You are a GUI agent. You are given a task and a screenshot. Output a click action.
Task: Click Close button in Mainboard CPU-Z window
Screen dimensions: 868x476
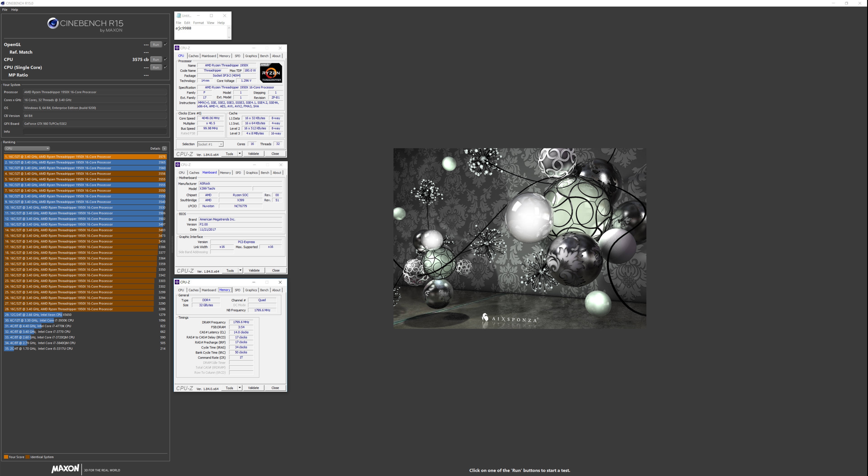coord(276,271)
